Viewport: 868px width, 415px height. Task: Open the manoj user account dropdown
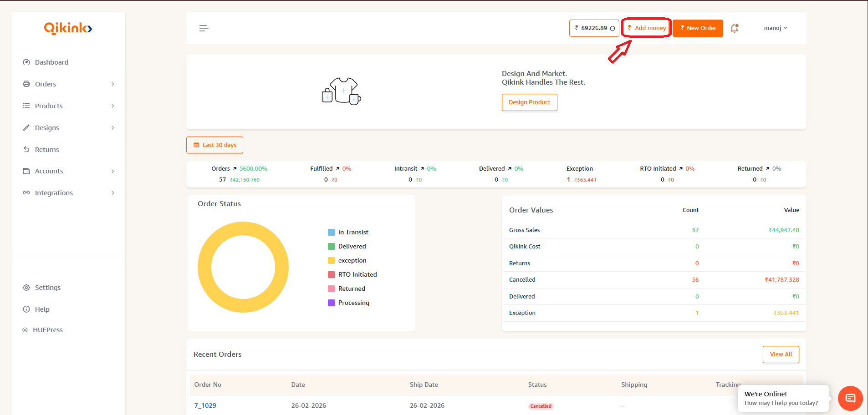point(775,28)
